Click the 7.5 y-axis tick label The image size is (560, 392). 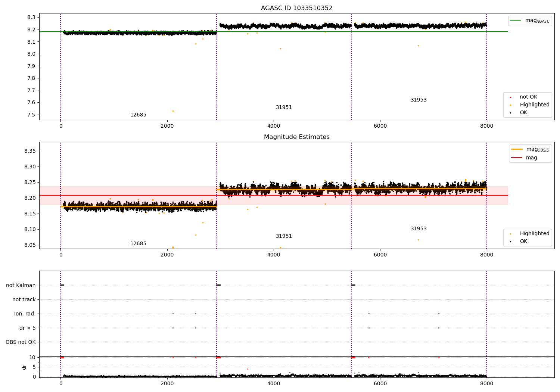(31, 115)
